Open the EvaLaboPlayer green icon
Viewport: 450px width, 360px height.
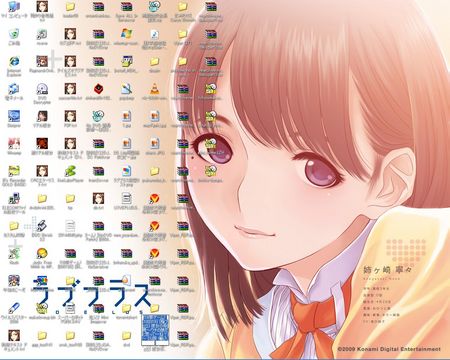pyautogui.click(x=70, y=171)
